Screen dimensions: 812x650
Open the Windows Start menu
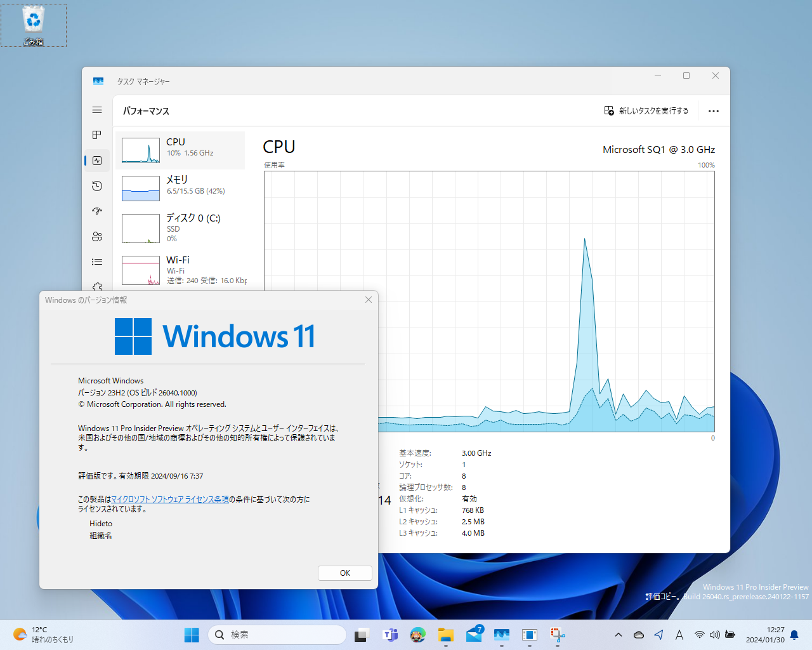coord(192,635)
